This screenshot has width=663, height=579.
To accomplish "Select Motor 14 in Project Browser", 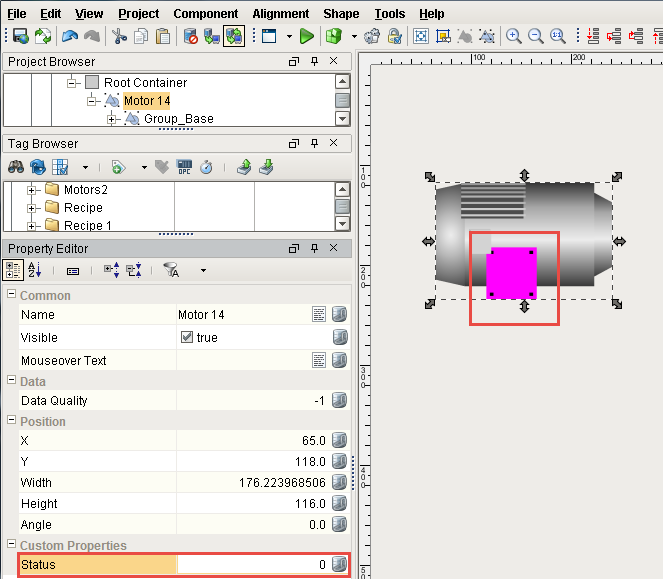I will [x=146, y=101].
